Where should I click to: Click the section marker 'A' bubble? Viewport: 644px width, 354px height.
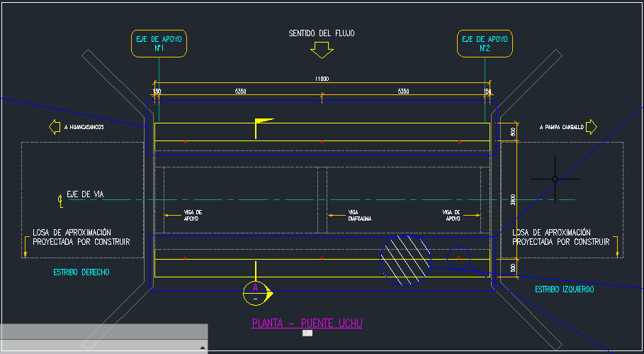(256, 293)
